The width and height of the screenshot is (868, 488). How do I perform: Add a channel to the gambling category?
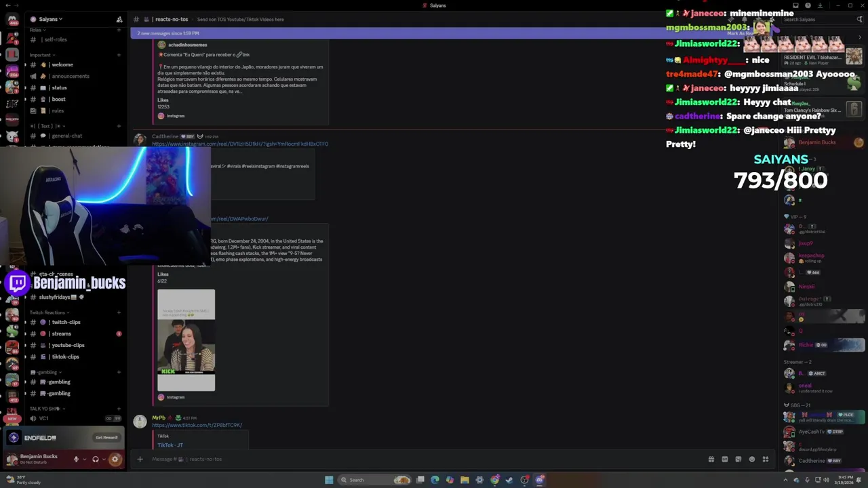click(x=119, y=372)
